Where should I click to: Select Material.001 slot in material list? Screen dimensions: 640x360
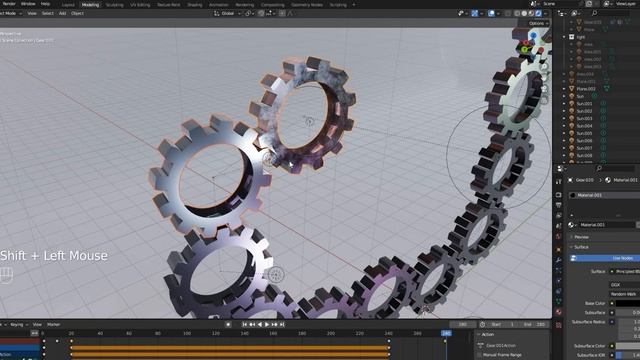[x=605, y=195]
